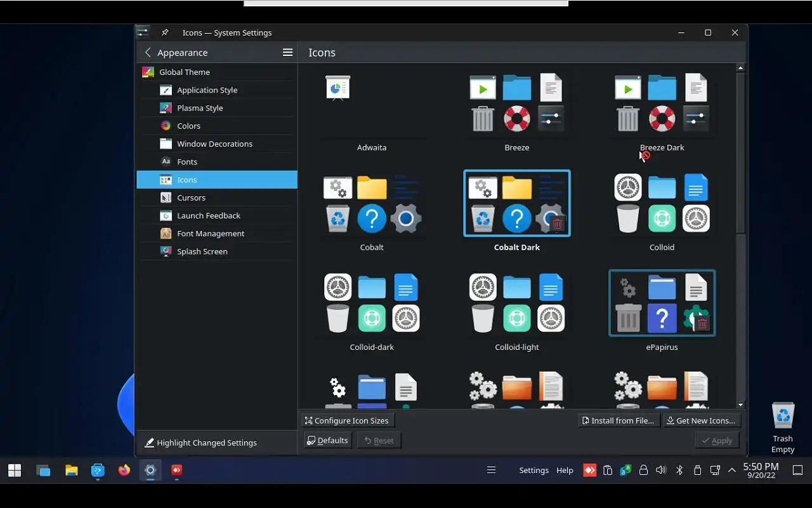Open Cursors settings

pyautogui.click(x=217, y=197)
